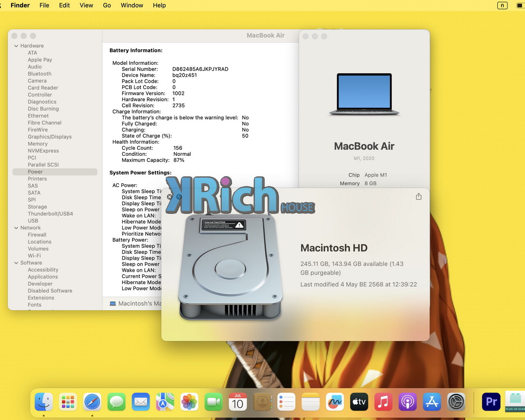Click the Macintosh HD drive image
This screenshot has width=525, height=420.
pos(230,267)
